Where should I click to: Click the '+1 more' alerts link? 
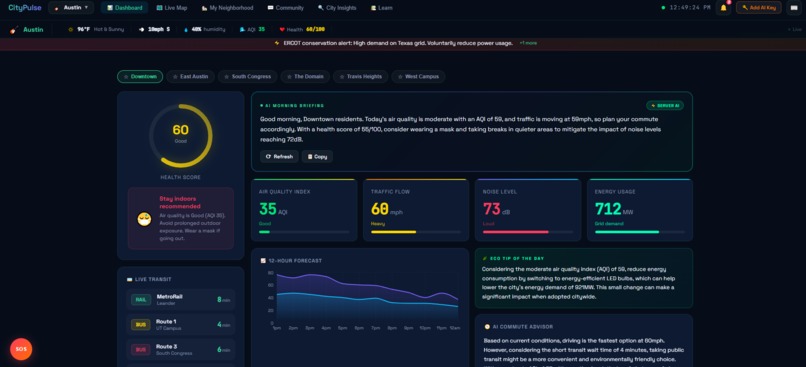(528, 43)
